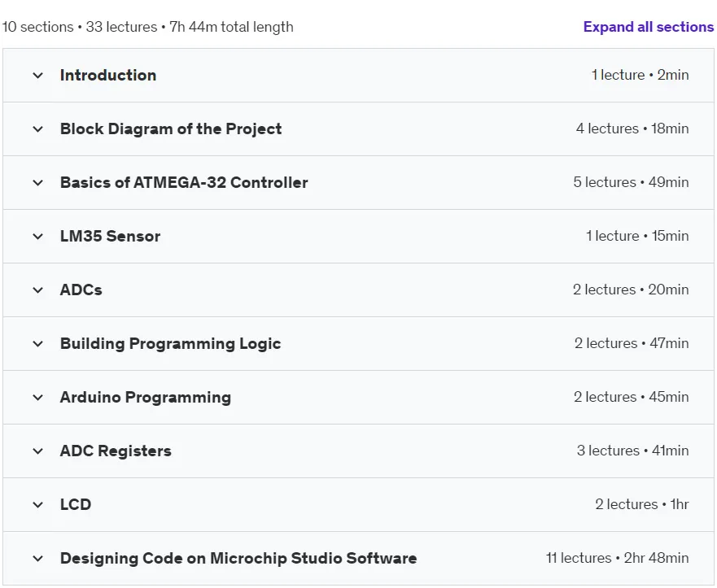This screenshot has width=717, height=588.
Task: Expand the LCD section chevron
Action: point(38,505)
